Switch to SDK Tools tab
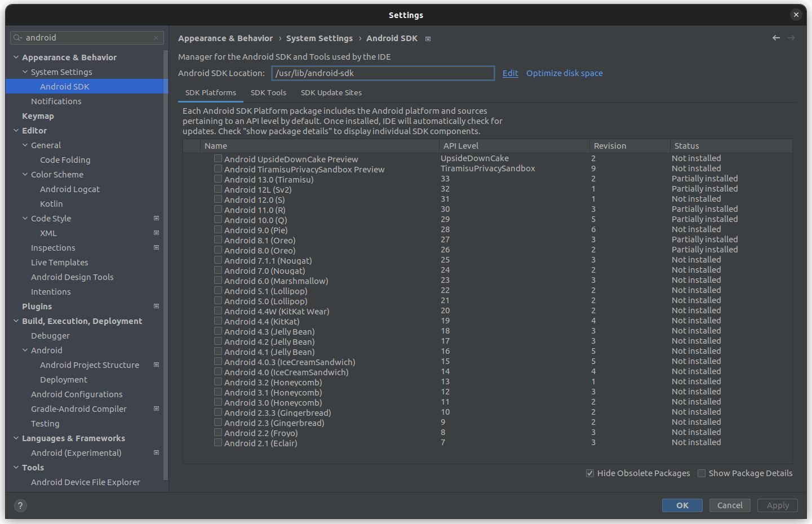Image resolution: width=812 pixels, height=524 pixels. point(268,93)
